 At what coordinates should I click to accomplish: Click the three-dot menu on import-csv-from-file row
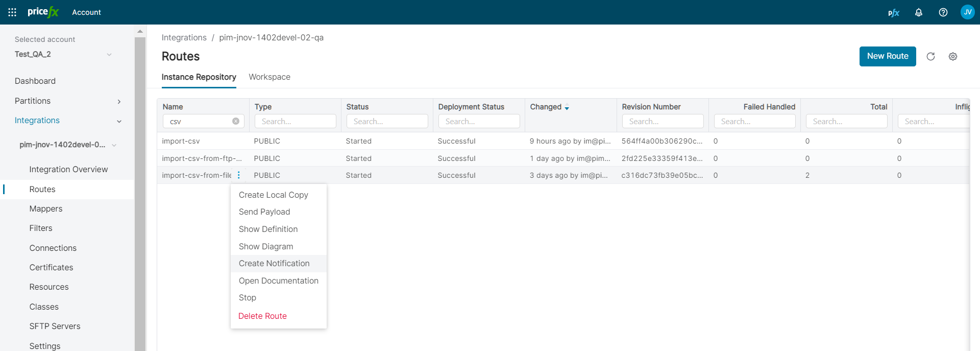pyautogui.click(x=239, y=175)
